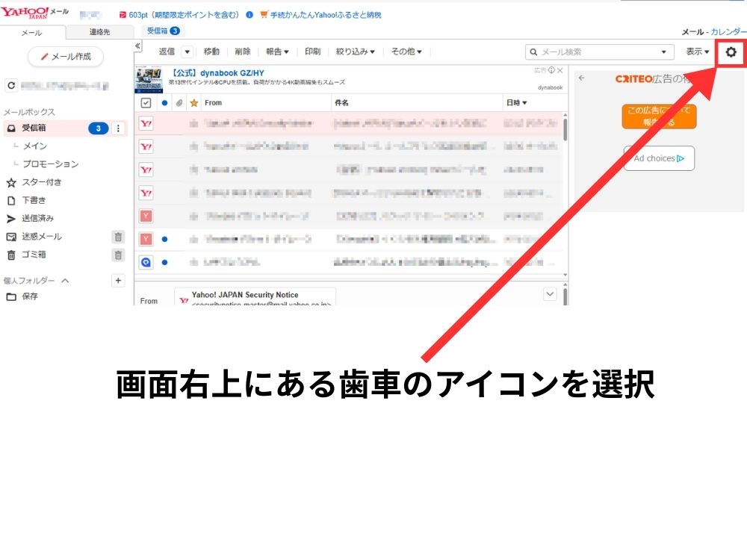The height and width of the screenshot is (560, 747).
Task: Add a personal folder with the plus icon
Action: click(118, 280)
